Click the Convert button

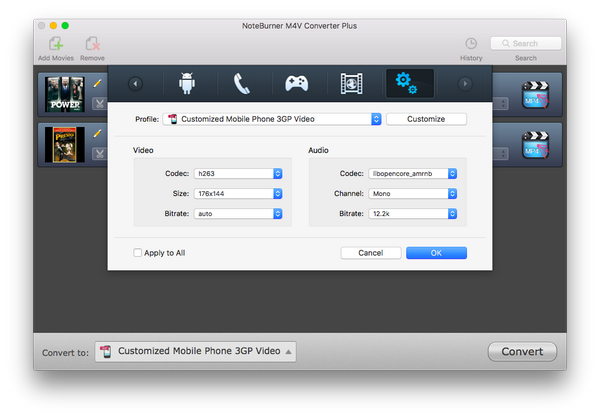click(522, 351)
